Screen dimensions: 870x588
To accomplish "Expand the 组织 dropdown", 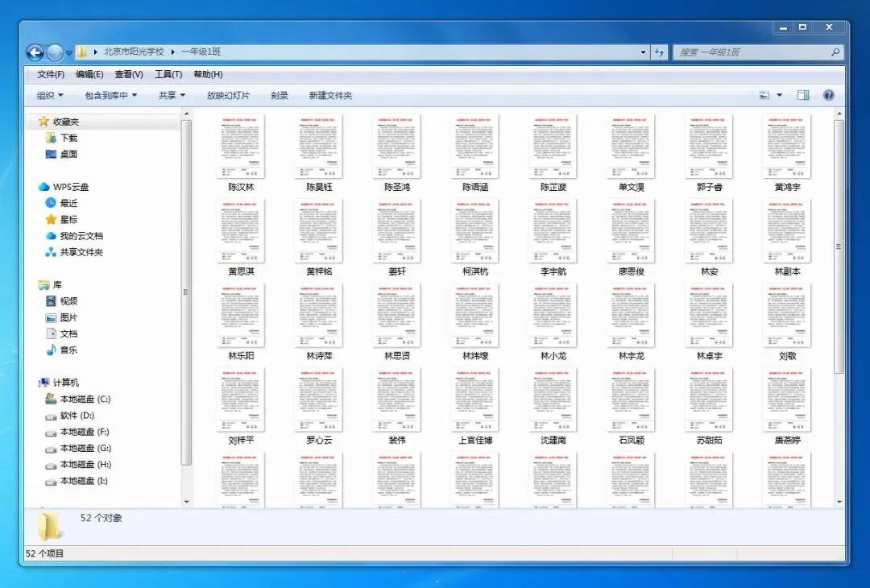I will pos(50,95).
